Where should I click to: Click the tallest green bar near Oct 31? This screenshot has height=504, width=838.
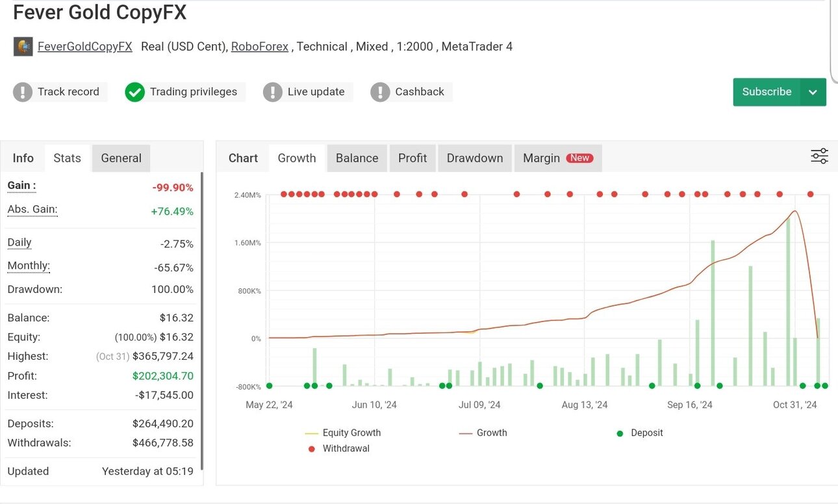point(788,302)
